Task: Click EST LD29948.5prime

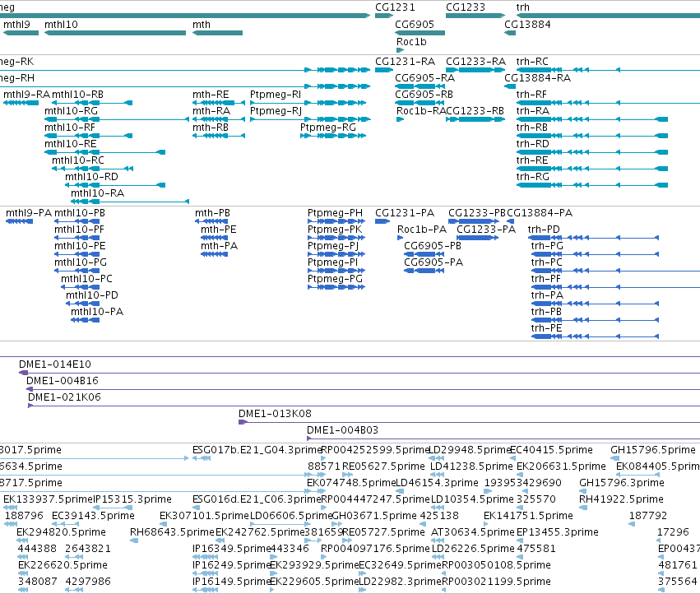Action: 469,450
